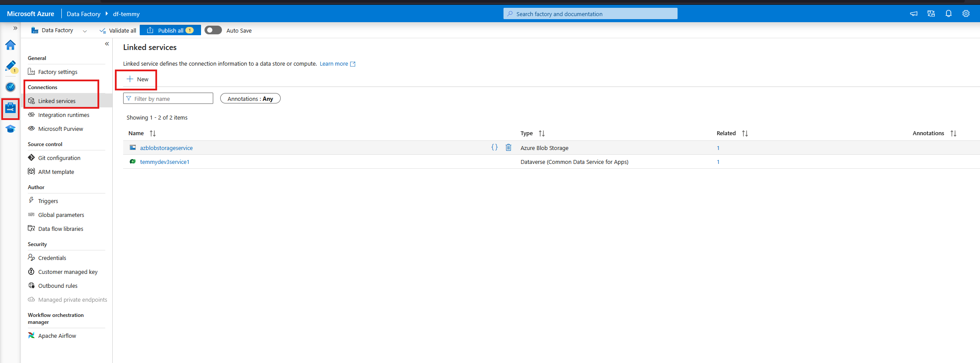980x363 pixels.
Task: Click the Triggers lightning icon
Action: [x=31, y=200]
